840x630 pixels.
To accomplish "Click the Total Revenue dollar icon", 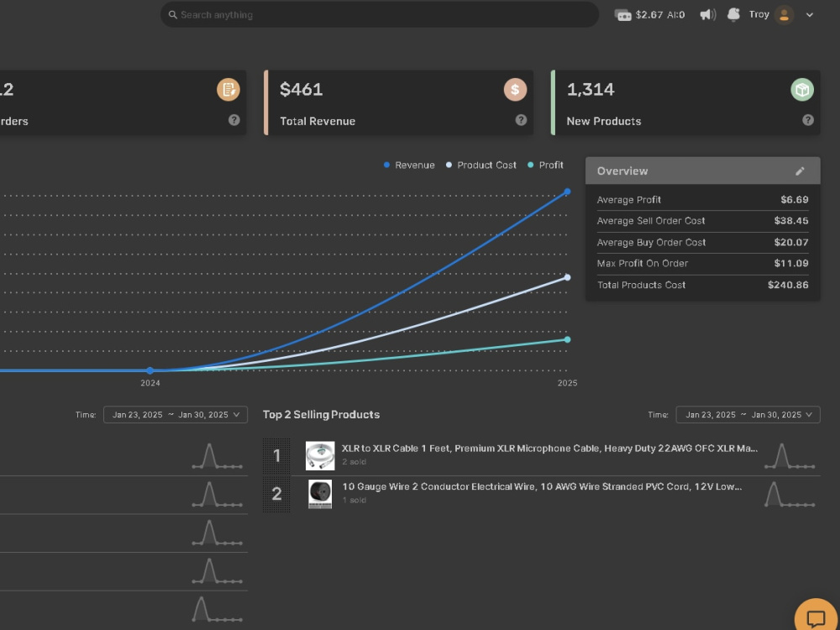I will coord(515,90).
